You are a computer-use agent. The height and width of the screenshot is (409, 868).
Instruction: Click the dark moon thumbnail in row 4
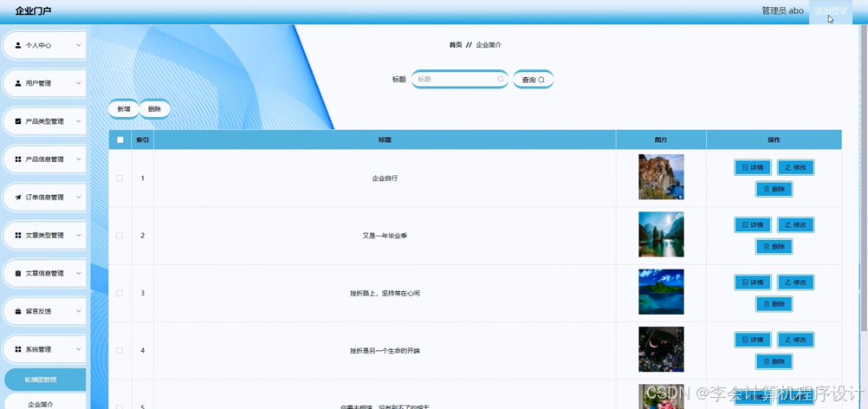point(661,349)
